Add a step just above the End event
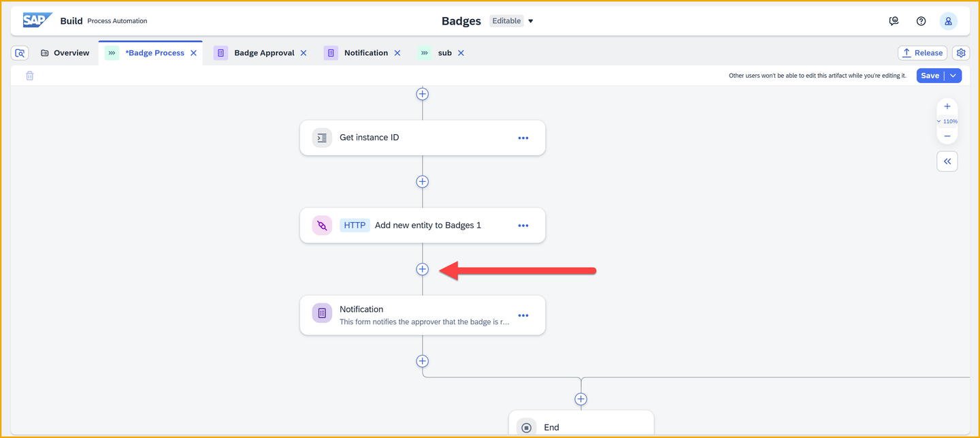The width and height of the screenshot is (980, 438). 581,399
